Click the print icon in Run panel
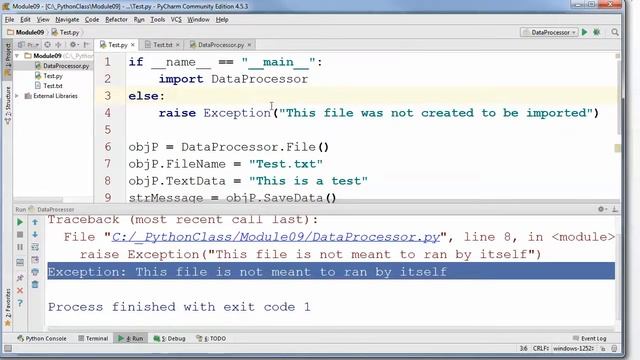Screen dimensions: 640x360 coord(35,272)
